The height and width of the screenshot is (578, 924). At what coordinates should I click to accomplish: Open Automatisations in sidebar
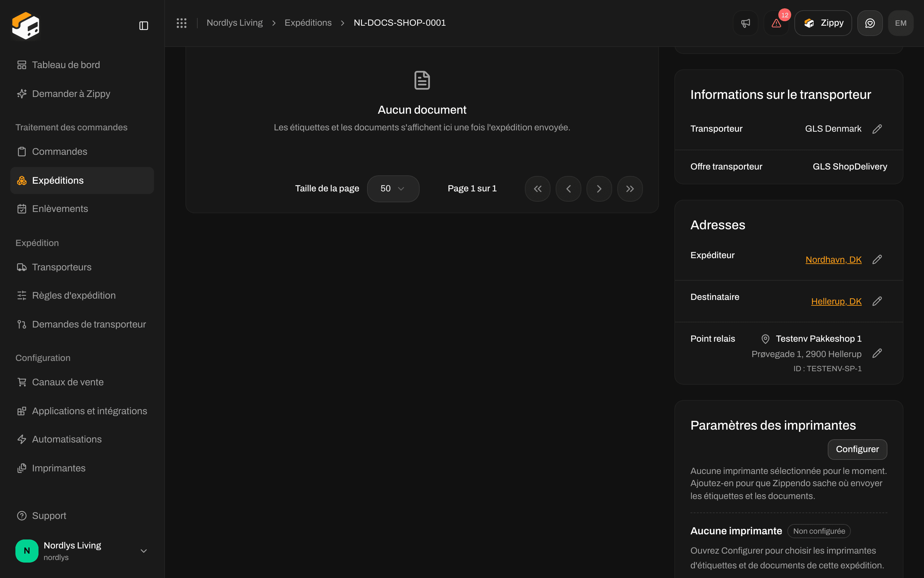[82, 439]
